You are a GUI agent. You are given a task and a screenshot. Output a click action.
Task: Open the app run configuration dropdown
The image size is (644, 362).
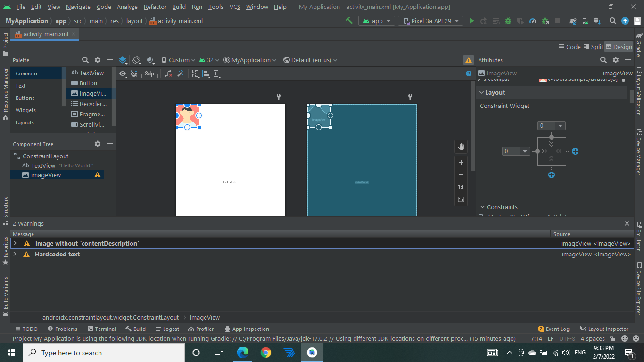point(377,21)
